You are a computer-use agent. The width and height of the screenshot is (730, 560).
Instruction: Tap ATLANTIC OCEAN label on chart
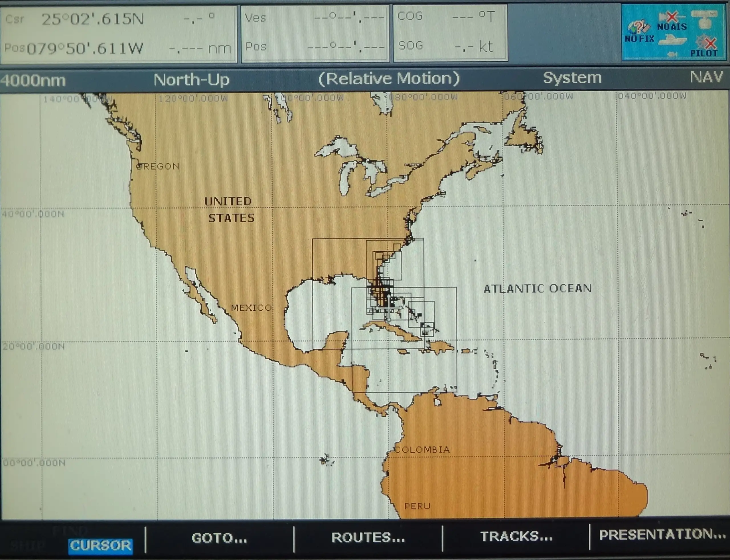537,288
